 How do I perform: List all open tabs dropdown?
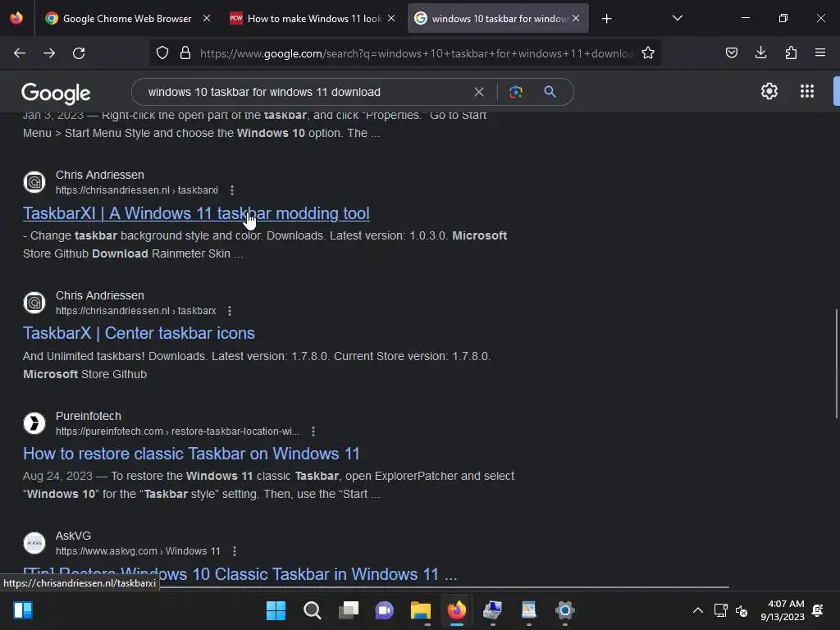pyautogui.click(x=677, y=18)
